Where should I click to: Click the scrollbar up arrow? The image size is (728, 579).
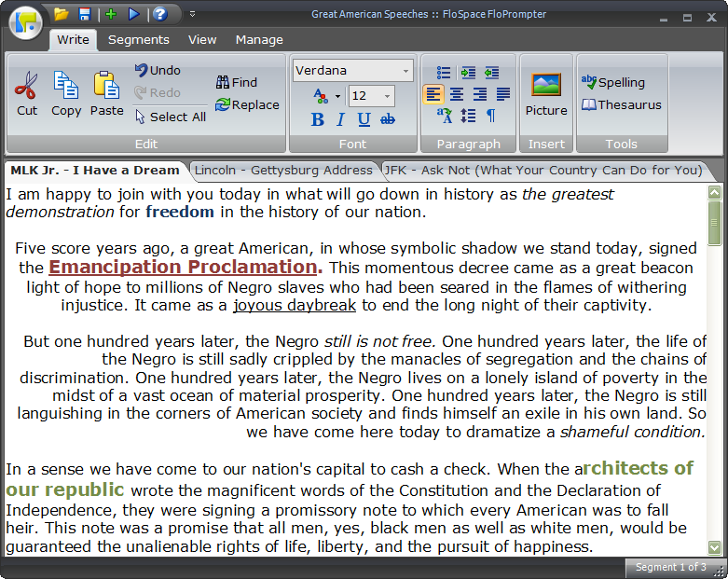point(714,192)
